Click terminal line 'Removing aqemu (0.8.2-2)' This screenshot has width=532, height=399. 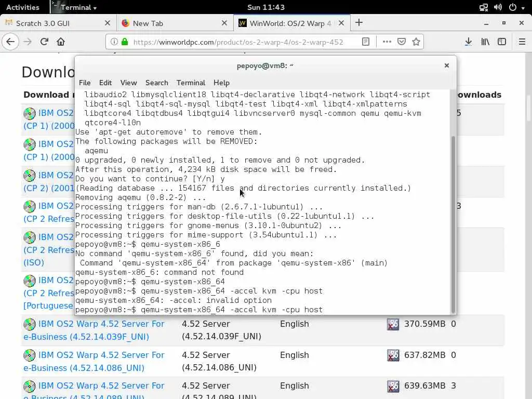tap(140, 197)
